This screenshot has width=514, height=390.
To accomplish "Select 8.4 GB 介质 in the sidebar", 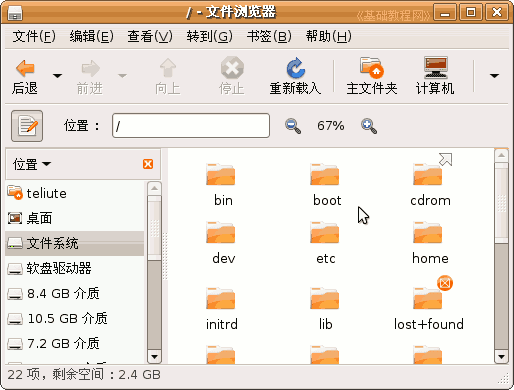I will pyautogui.click(x=75, y=293).
